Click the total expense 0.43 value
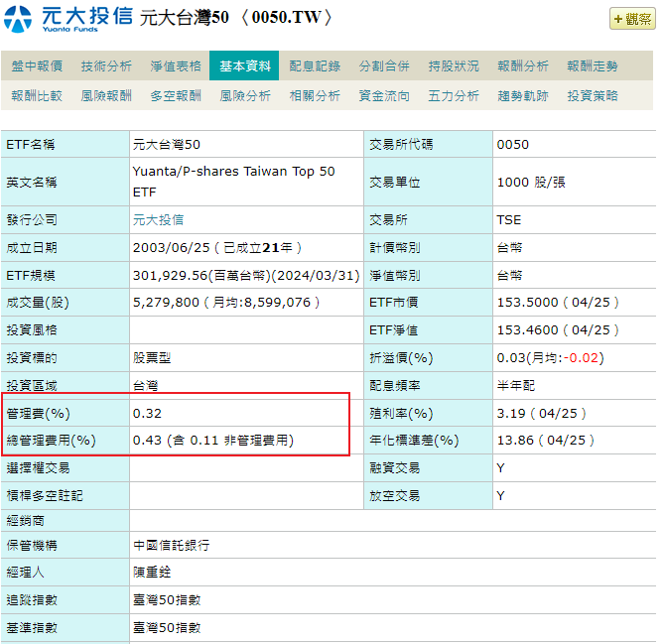Image resolution: width=664 pixels, height=644 pixels. [x=147, y=441]
